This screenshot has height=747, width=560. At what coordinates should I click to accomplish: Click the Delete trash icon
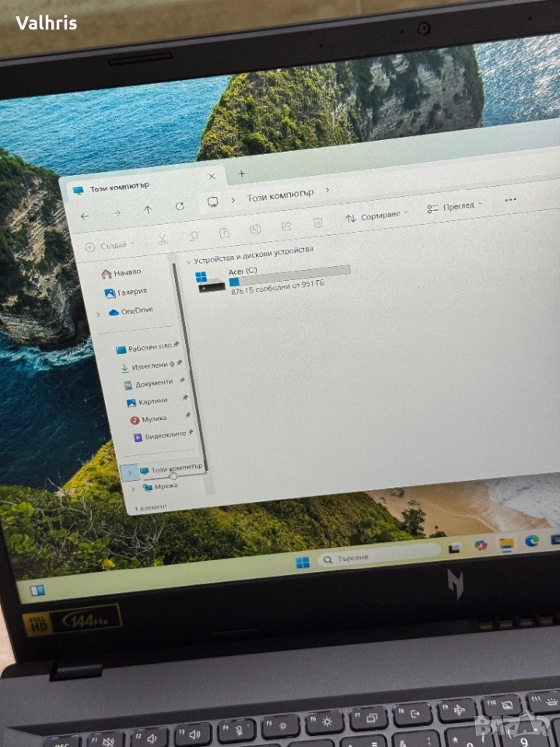(x=317, y=223)
